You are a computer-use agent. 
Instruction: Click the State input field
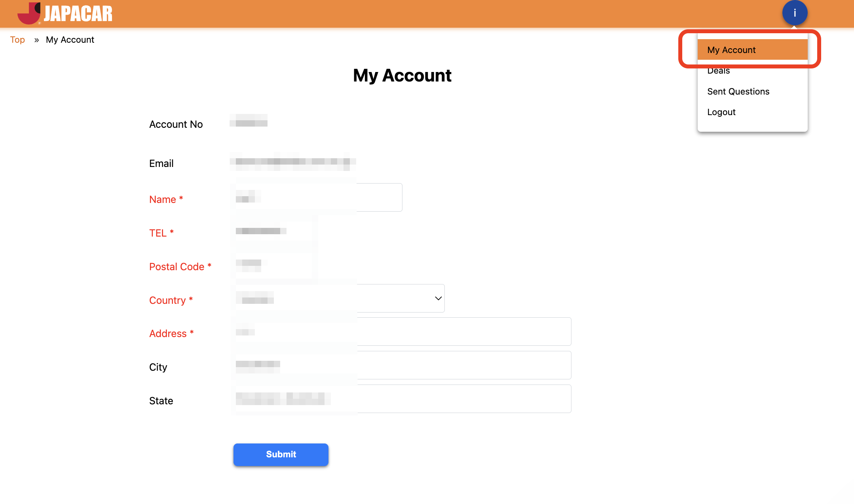click(x=401, y=399)
